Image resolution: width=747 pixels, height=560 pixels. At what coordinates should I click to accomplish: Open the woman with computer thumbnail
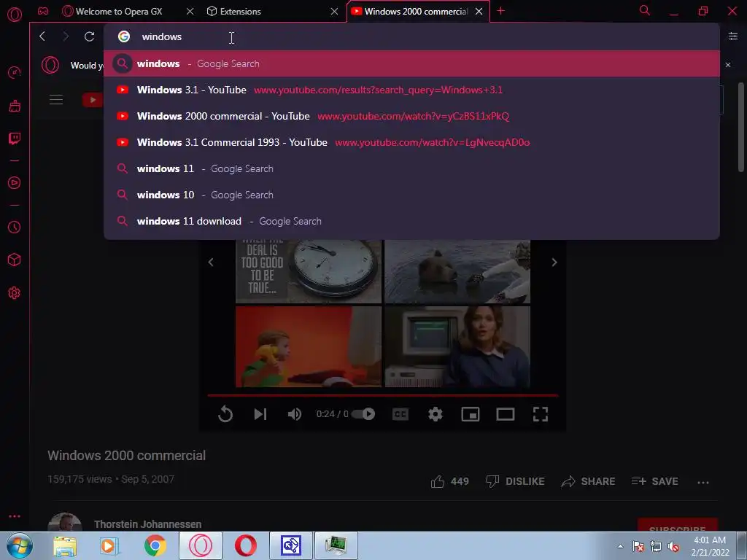point(457,346)
